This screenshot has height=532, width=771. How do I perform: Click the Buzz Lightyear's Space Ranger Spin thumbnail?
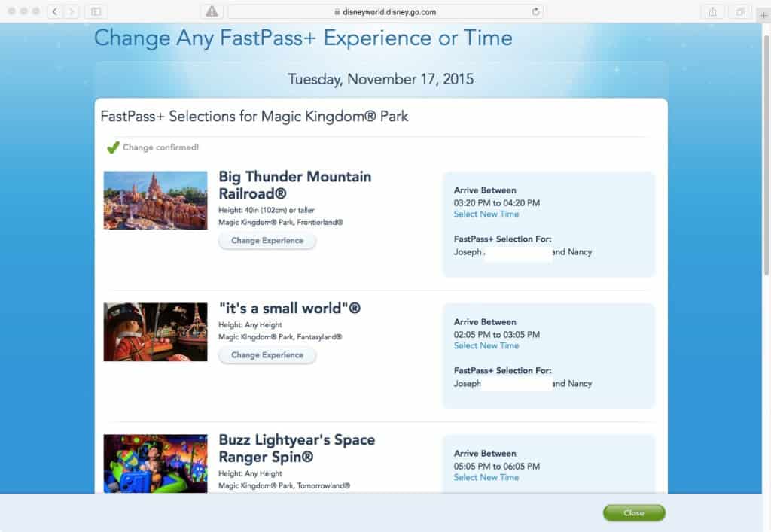click(155, 464)
